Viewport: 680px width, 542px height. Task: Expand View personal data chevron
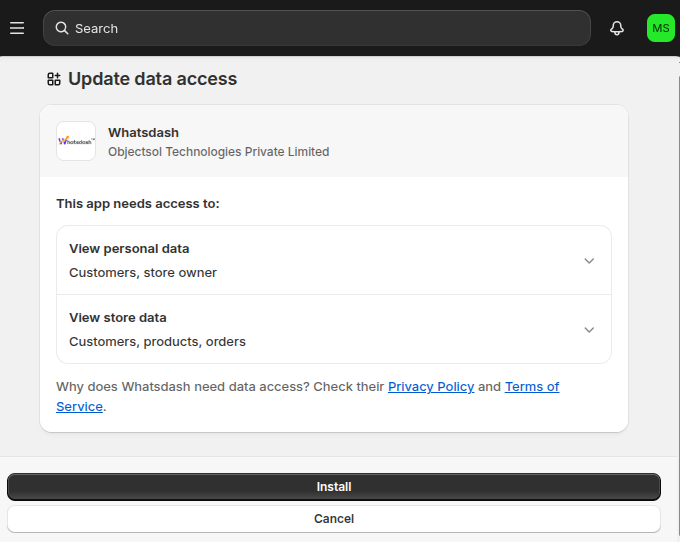coord(589,261)
